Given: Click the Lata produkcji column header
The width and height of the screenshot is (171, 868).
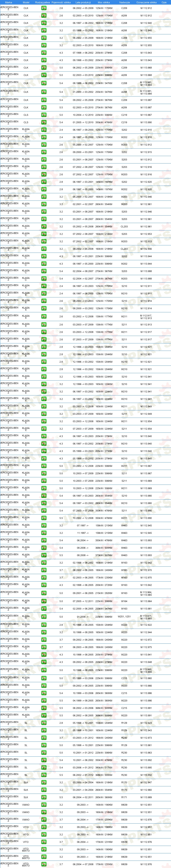Looking at the screenshot, I should coord(83,2).
